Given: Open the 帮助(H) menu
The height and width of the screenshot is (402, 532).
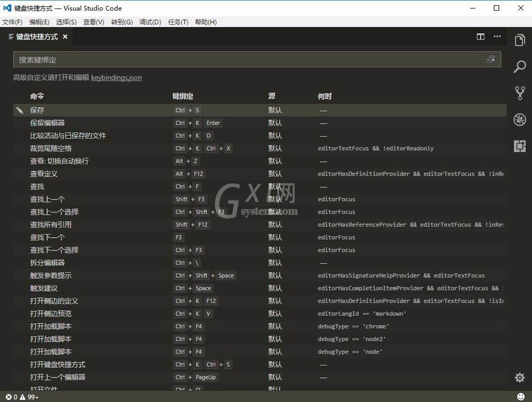Looking at the screenshot, I should pos(205,22).
